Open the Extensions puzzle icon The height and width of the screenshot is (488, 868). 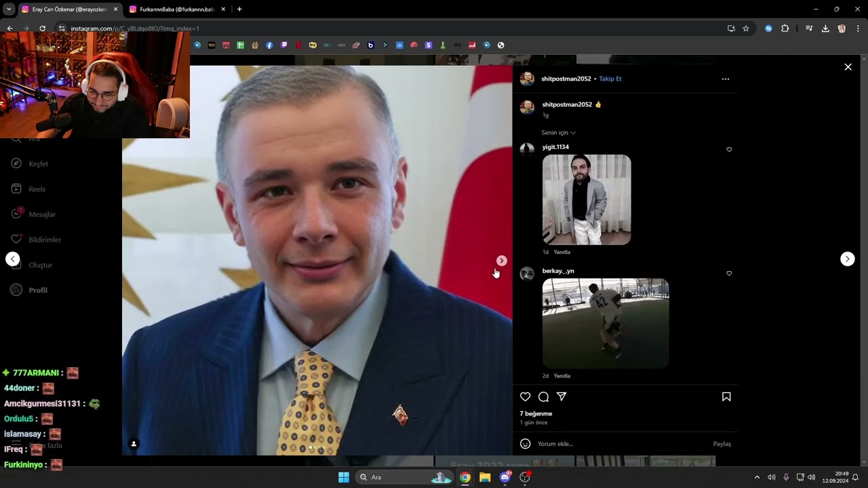point(785,28)
